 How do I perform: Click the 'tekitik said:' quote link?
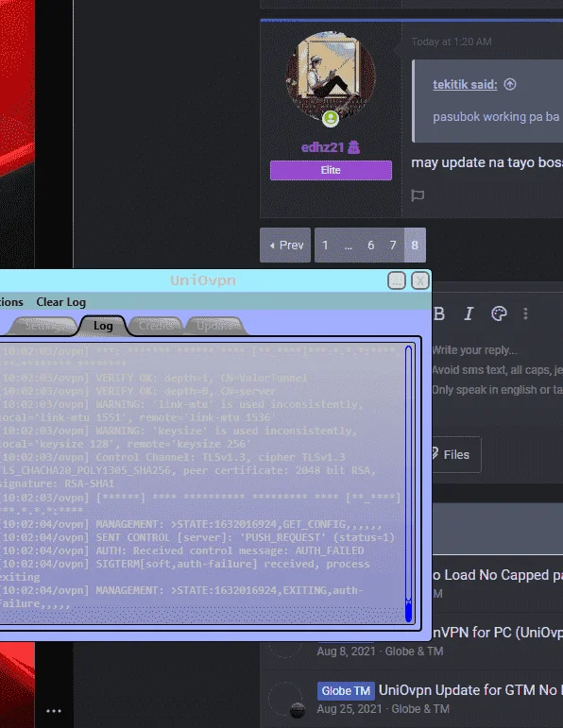465,84
